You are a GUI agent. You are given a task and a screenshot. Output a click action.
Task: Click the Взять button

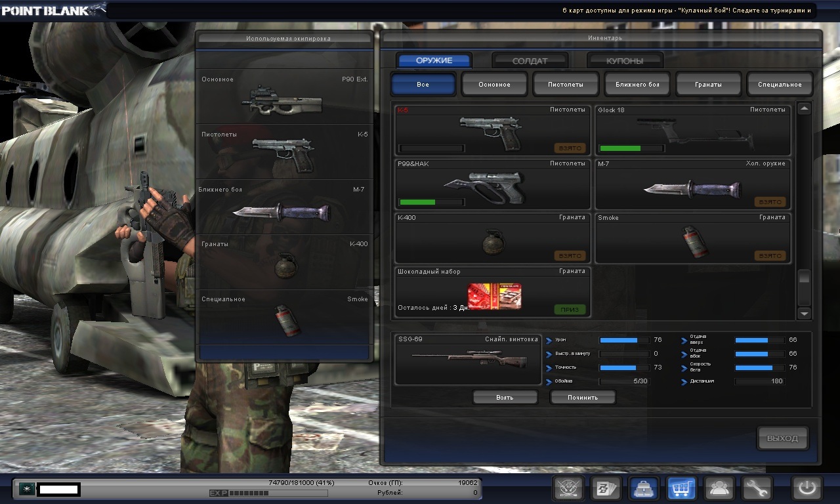pos(505,397)
